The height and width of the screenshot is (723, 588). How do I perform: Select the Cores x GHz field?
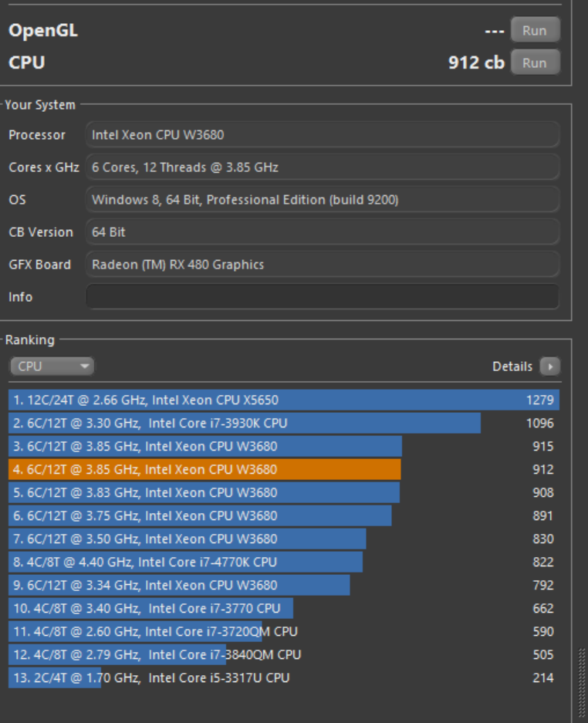(323, 167)
